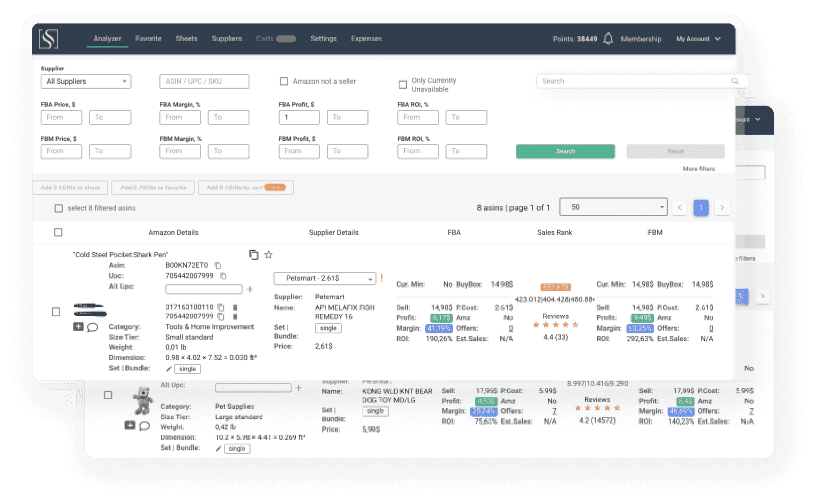Open the Suppliers tab

click(227, 39)
